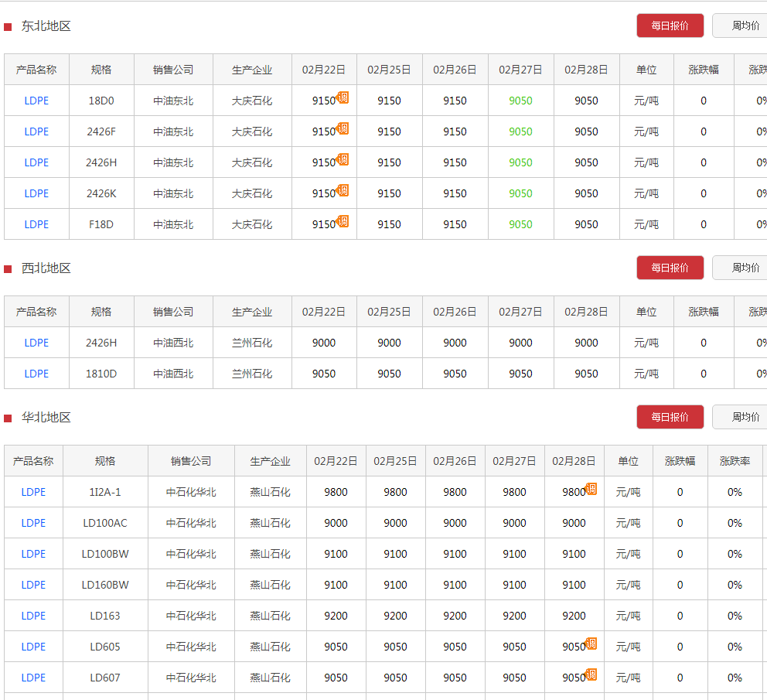Click 大庆石化 in the 18D0 row
767x700 pixels.
pyautogui.click(x=252, y=101)
